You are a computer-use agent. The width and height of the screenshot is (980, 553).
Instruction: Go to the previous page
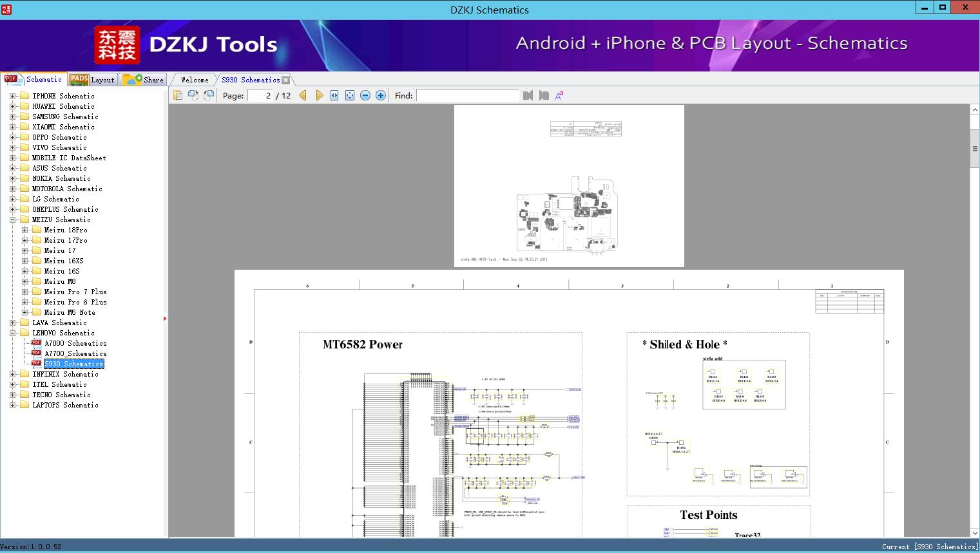pyautogui.click(x=303, y=95)
